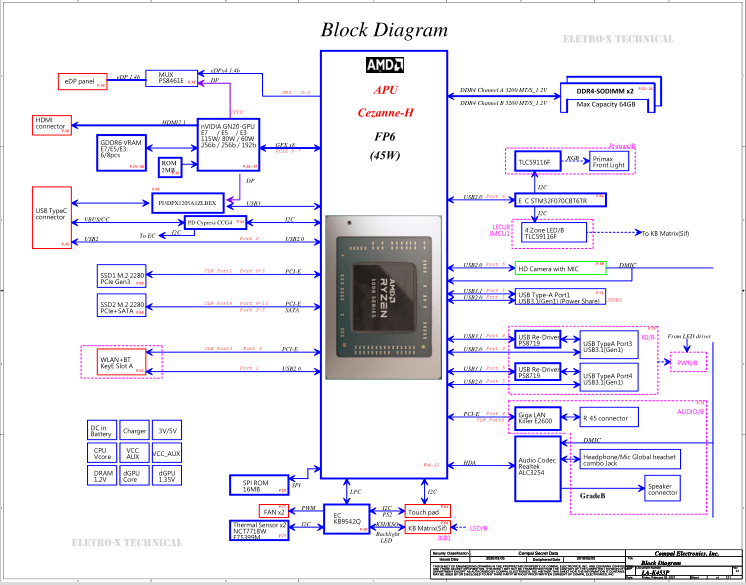Select the "DDR4 Channel A 3200 MT/S_1.2V" label
The image size is (746, 585).
(x=503, y=89)
